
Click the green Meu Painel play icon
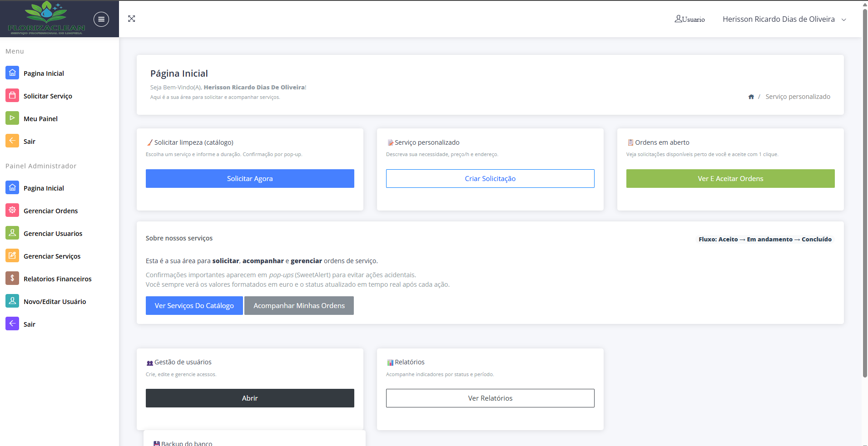[12, 118]
